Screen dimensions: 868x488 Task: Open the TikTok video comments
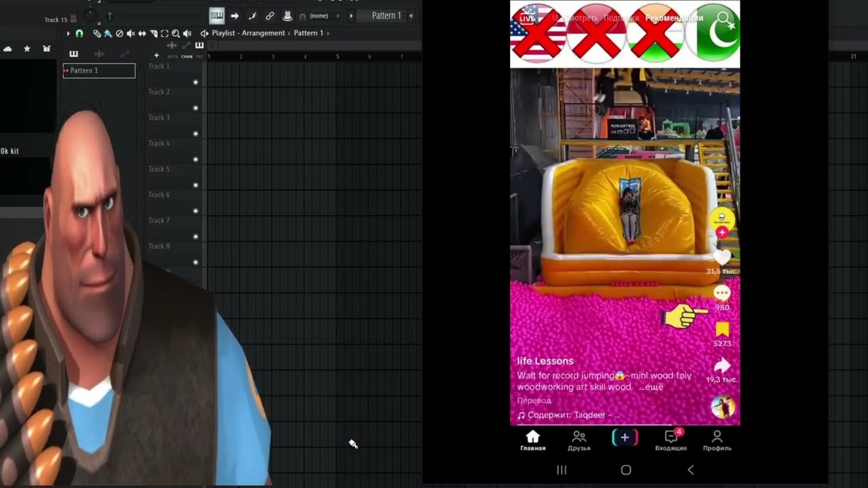(x=722, y=293)
